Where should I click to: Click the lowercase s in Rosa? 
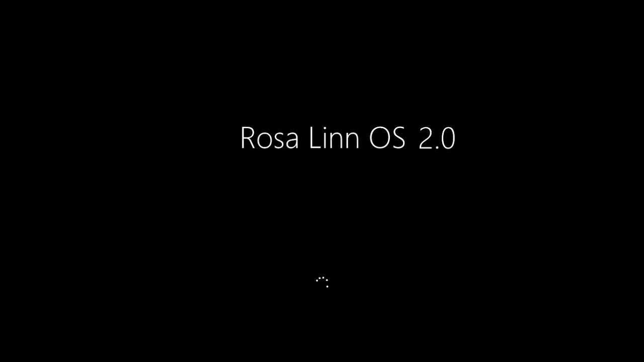coord(278,141)
